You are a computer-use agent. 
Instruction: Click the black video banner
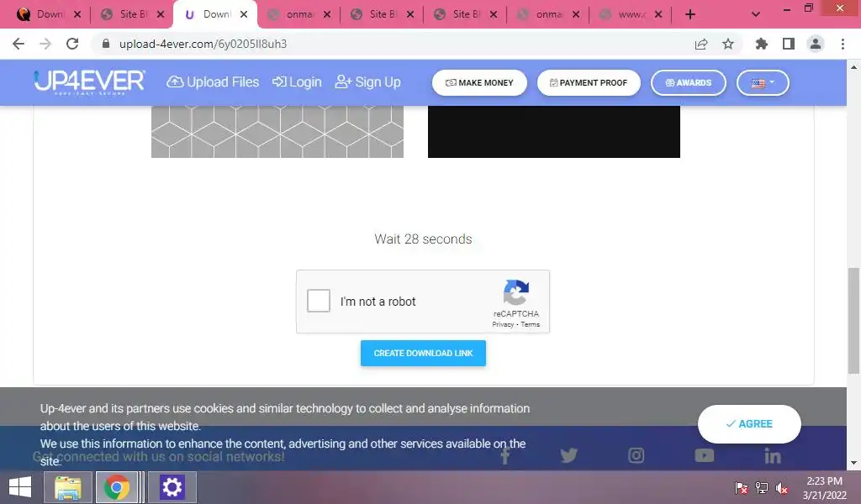(x=554, y=132)
